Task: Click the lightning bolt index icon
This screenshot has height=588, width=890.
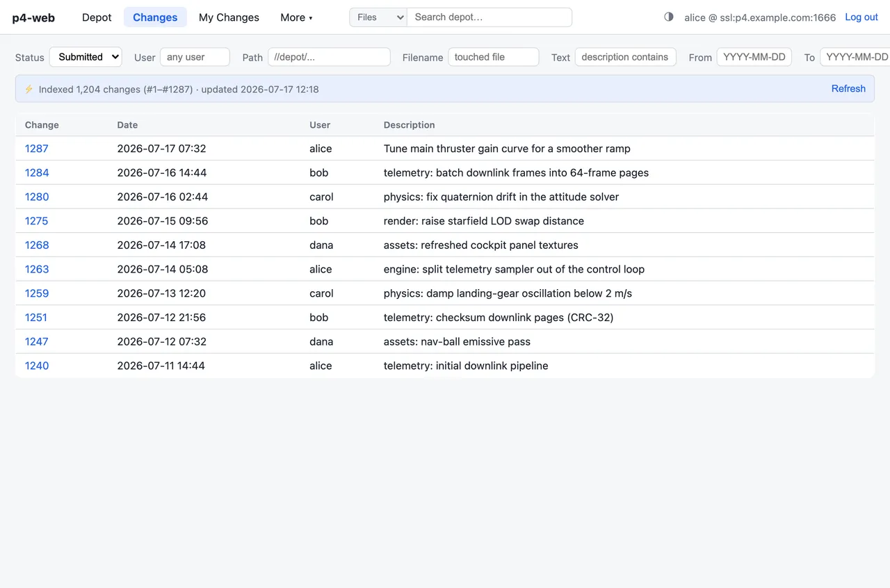Action: click(29, 89)
